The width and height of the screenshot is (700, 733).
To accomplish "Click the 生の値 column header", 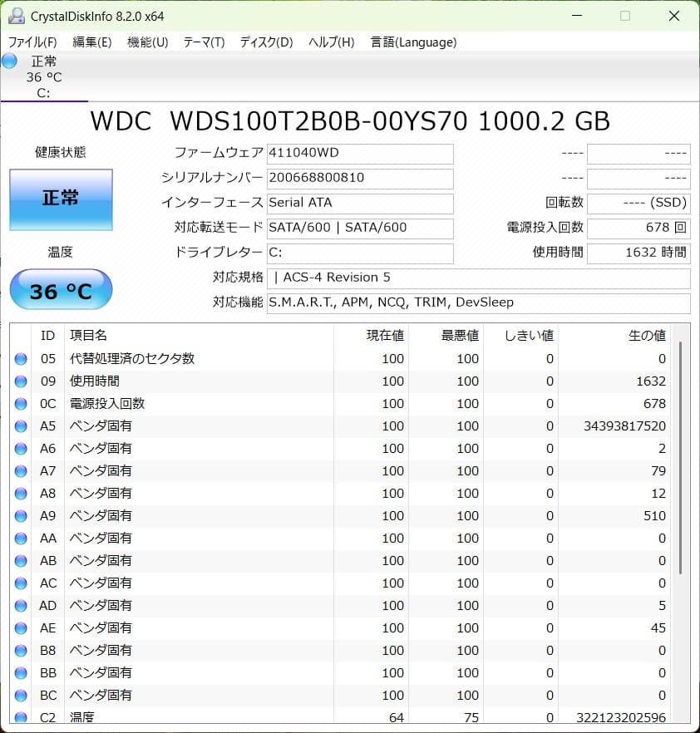I will (x=614, y=335).
